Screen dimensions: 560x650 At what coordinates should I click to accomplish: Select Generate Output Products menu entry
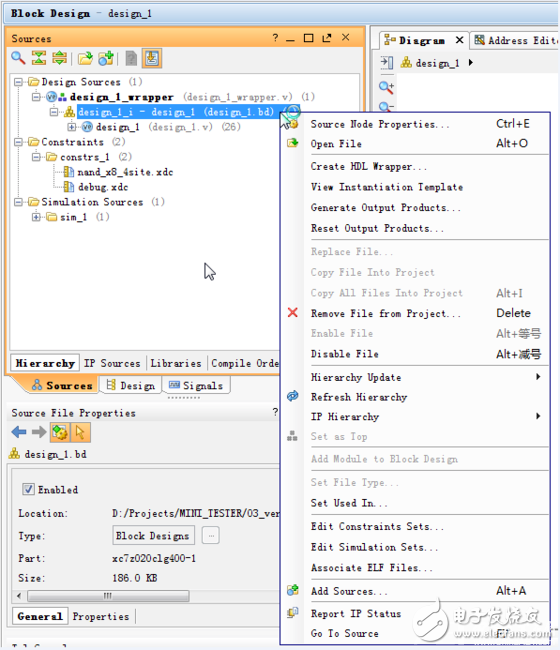click(385, 208)
